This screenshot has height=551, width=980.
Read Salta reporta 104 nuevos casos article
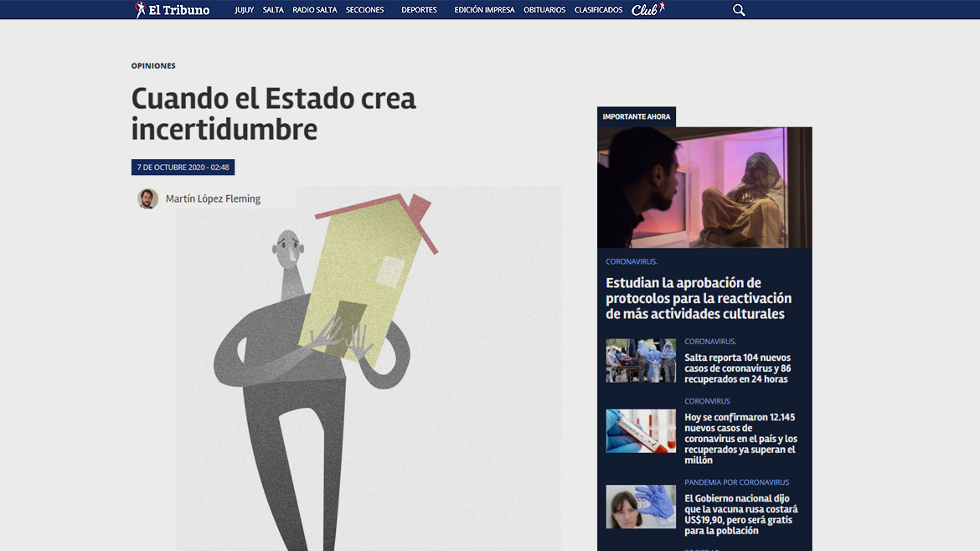737,368
